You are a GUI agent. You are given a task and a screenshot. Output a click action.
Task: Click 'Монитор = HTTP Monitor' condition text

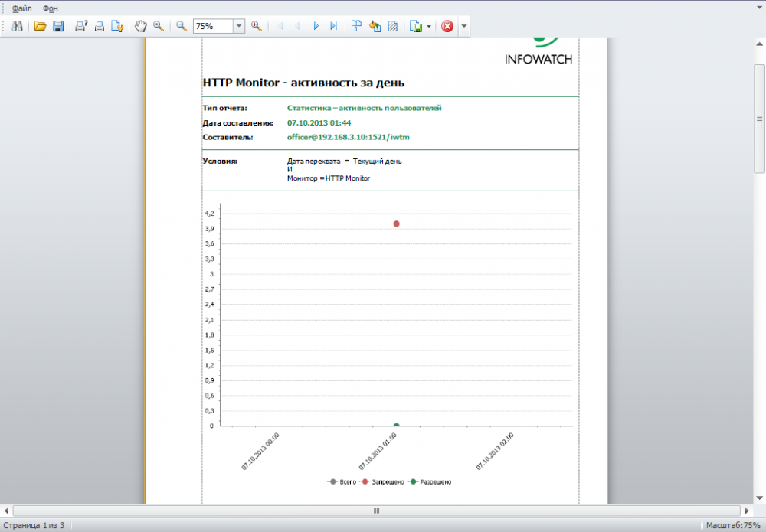[x=329, y=178]
